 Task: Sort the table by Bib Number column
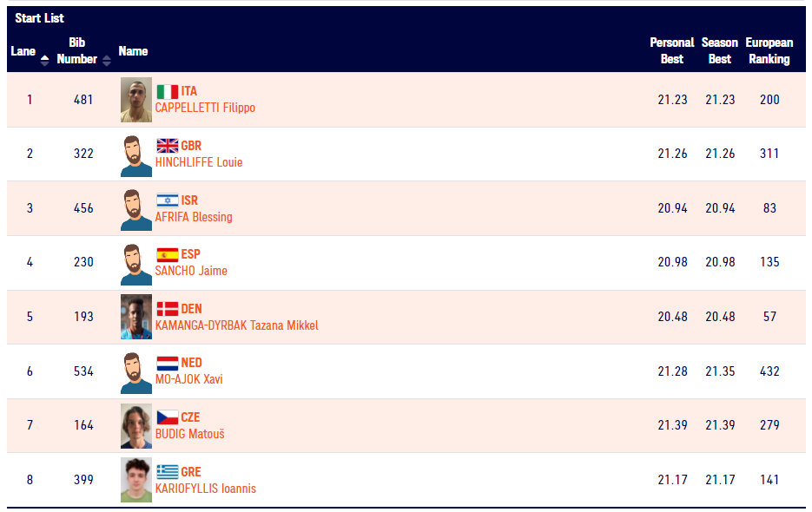click(107, 60)
